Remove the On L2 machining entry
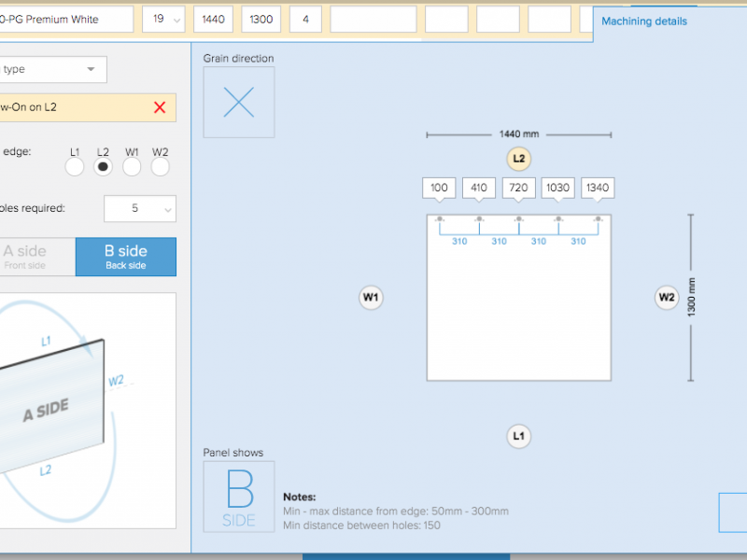The width and height of the screenshot is (747, 560). tap(160, 107)
